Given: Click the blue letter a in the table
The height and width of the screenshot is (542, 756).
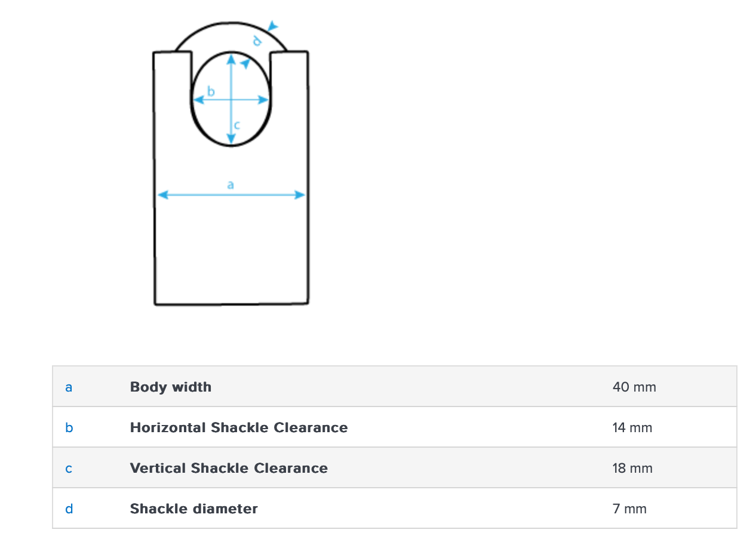Looking at the screenshot, I should [69, 387].
